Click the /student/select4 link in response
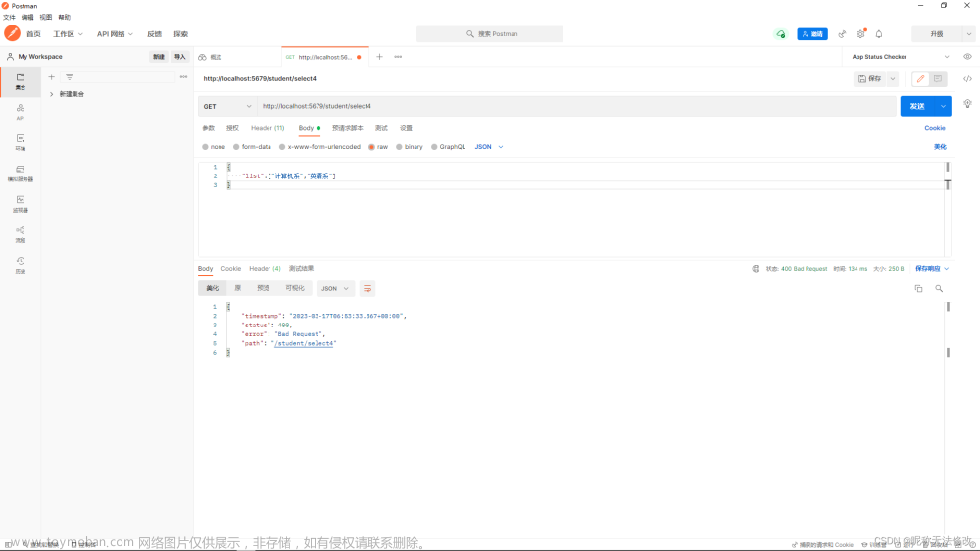The image size is (980, 551). tap(305, 343)
